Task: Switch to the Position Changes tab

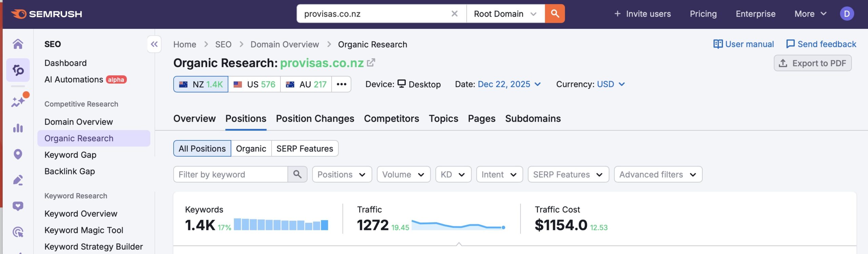Action: (315, 119)
